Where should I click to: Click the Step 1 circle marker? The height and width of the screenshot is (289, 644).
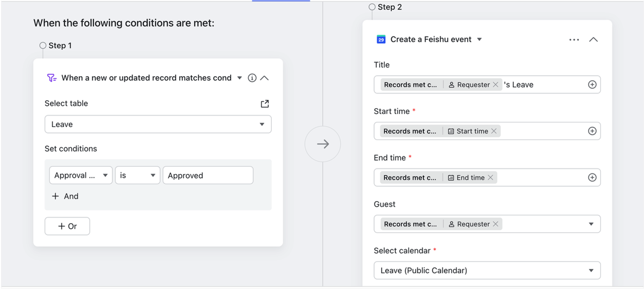43,46
